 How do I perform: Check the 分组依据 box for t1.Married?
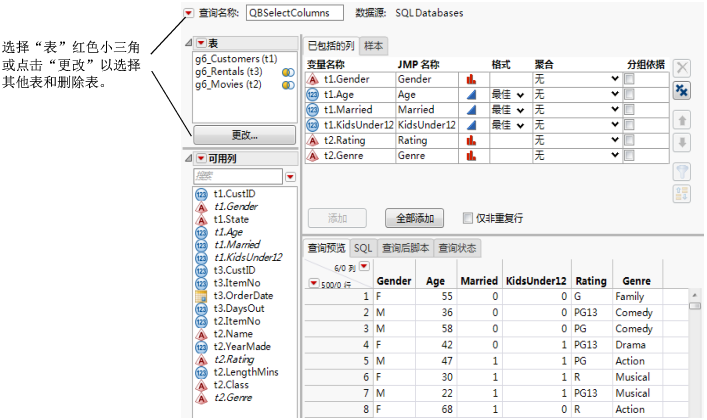tap(629, 110)
